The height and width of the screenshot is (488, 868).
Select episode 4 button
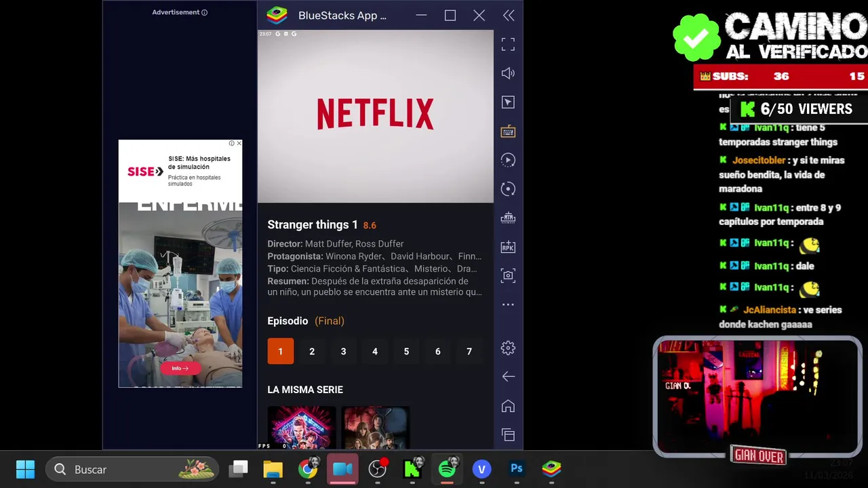click(x=375, y=351)
